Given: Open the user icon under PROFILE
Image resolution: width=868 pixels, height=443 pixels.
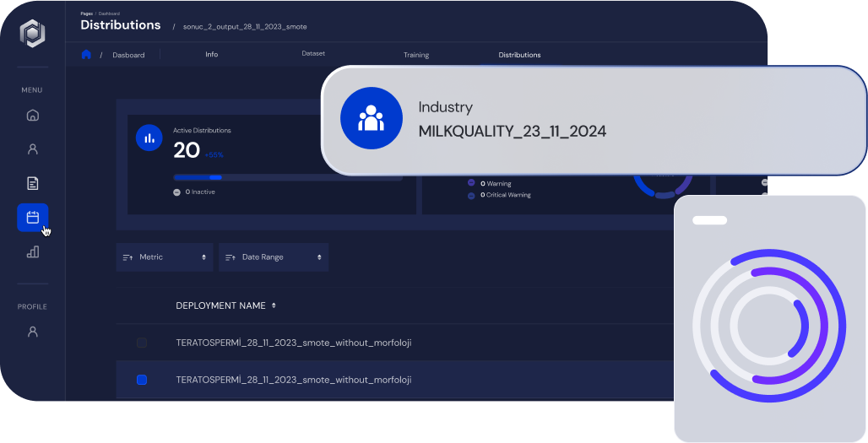Looking at the screenshot, I should tap(33, 332).
